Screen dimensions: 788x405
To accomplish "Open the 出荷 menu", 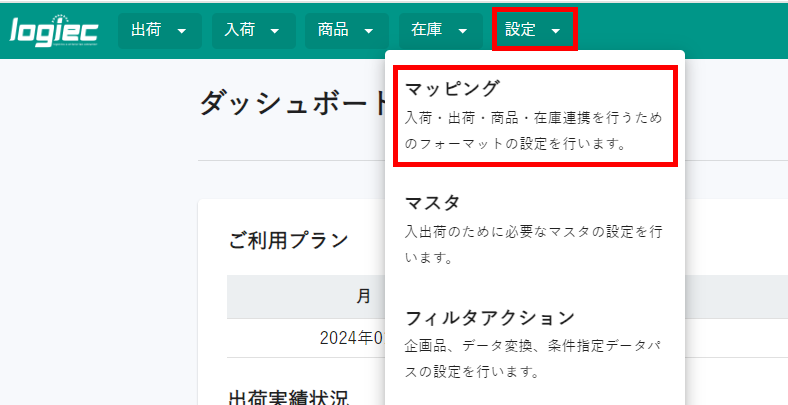I will [146, 30].
